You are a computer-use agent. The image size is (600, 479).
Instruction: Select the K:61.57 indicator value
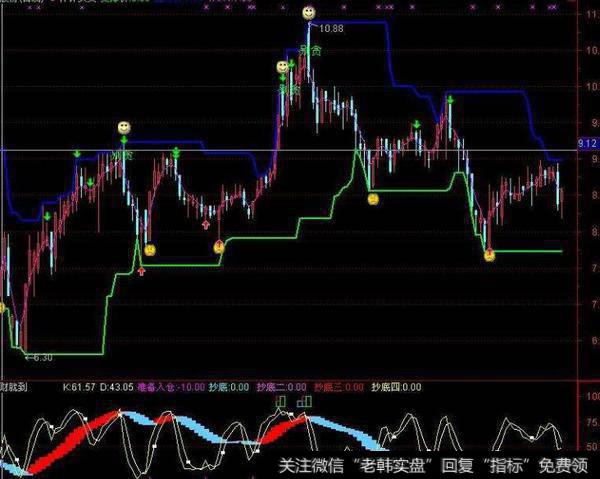click(x=77, y=385)
